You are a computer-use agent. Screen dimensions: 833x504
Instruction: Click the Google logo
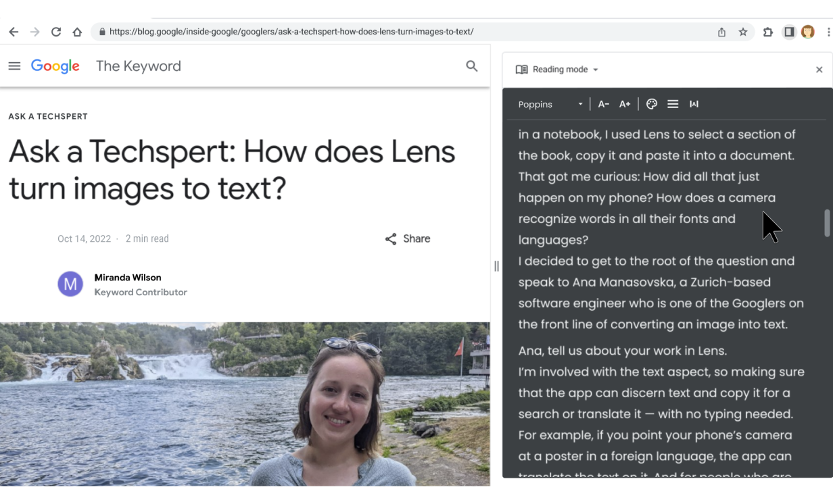[55, 66]
